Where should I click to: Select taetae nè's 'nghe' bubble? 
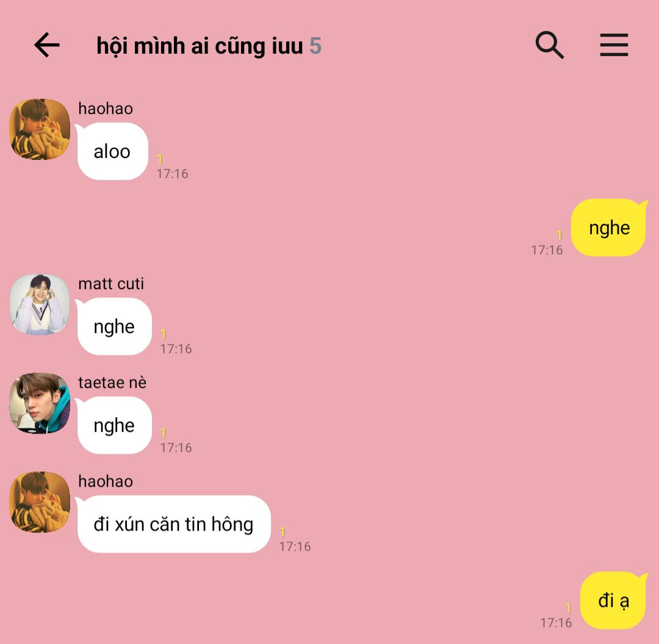(114, 425)
